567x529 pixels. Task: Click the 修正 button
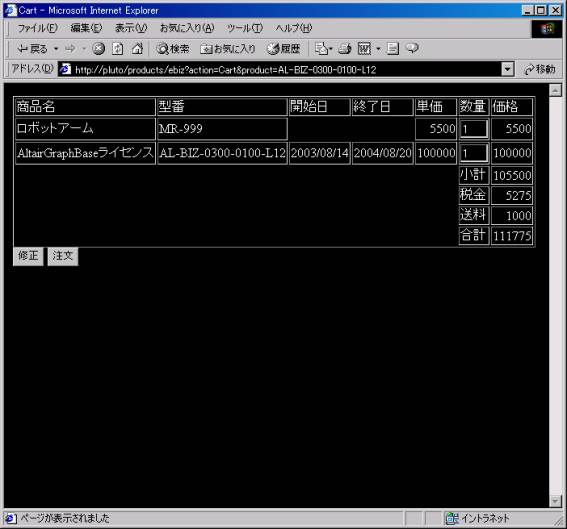coord(28,256)
